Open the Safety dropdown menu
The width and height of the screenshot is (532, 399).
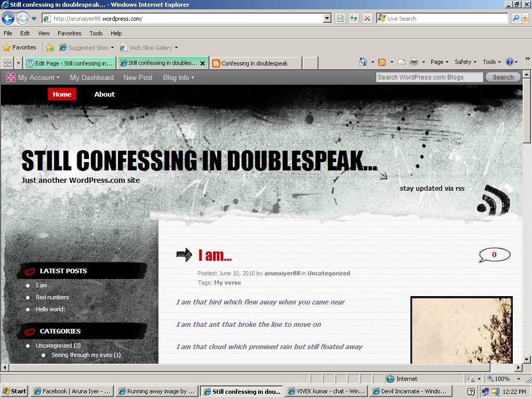point(465,62)
